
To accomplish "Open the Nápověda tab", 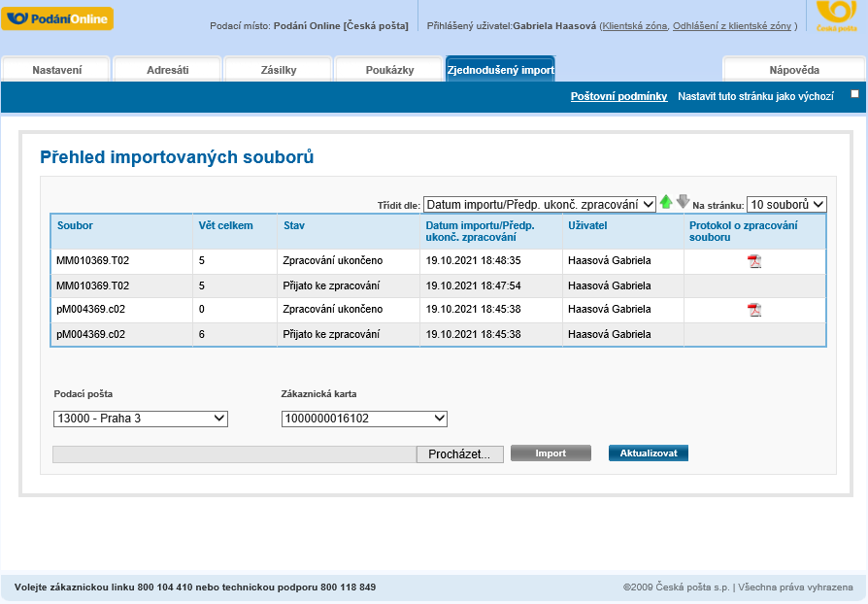I will (792, 69).
